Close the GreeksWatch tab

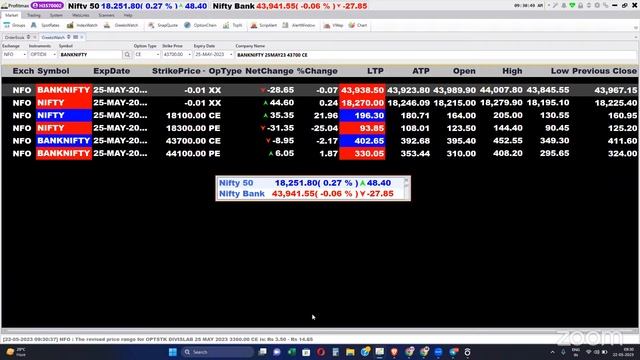[82, 37]
